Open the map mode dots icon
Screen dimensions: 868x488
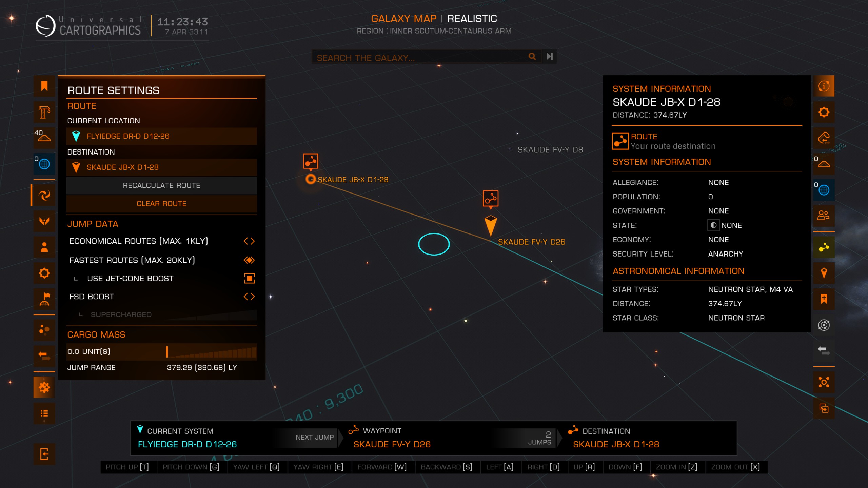click(44, 330)
